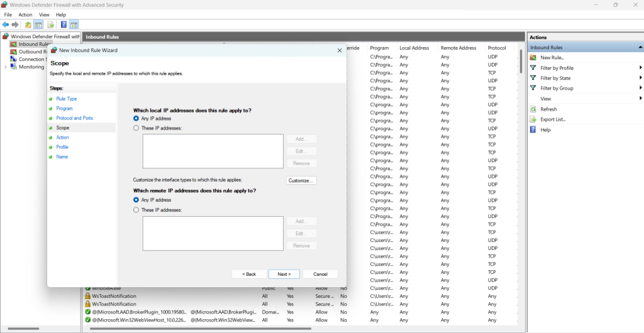The image size is (644, 333).
Task: Click the blue Back arrow in toolbar
Action: point(5,25)
